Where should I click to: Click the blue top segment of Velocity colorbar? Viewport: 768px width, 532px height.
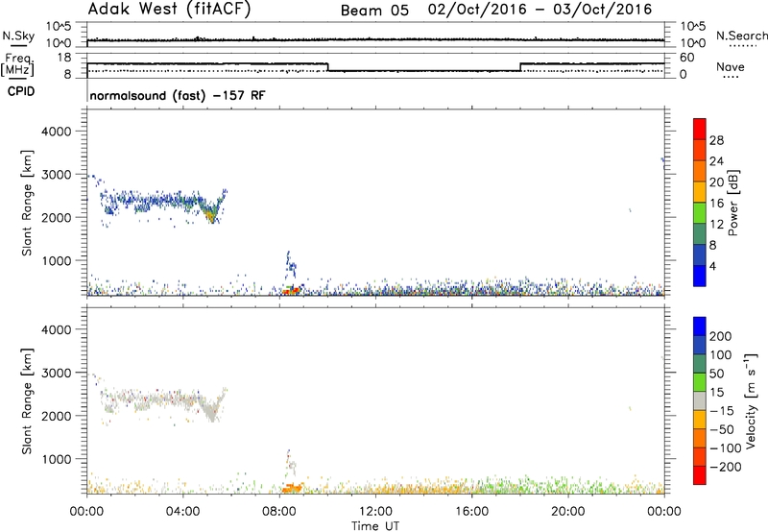click(700, 326)
